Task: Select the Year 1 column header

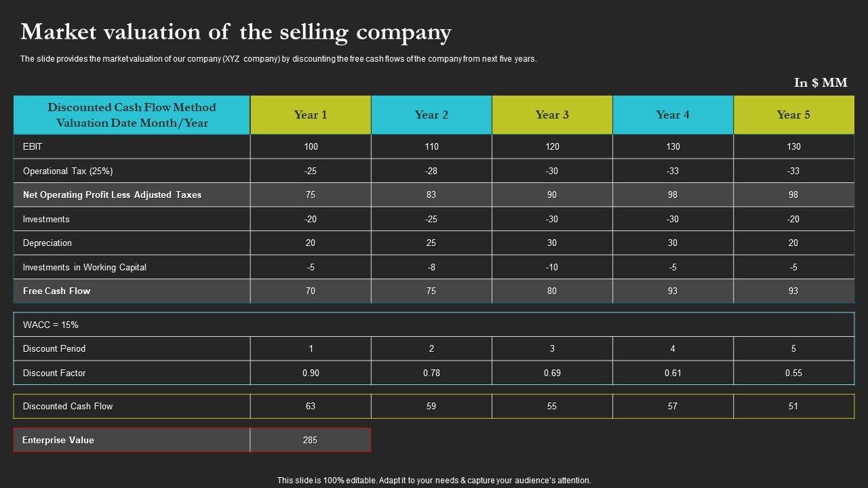Action: [x=311, y=115]
